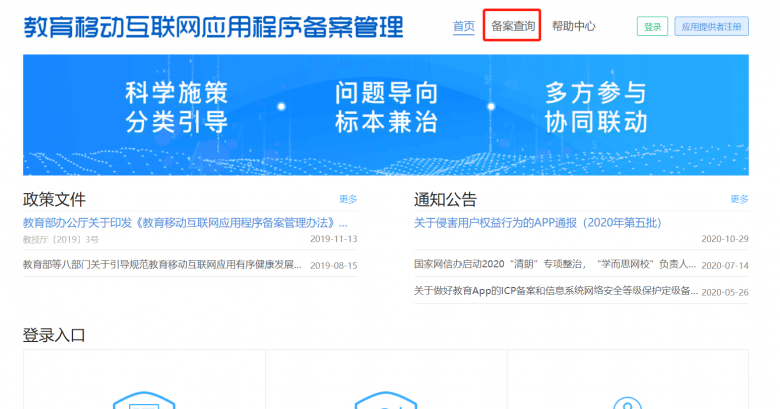Click the date 2020-07-14
Viewport: 780px width, 409px height.
725,265
